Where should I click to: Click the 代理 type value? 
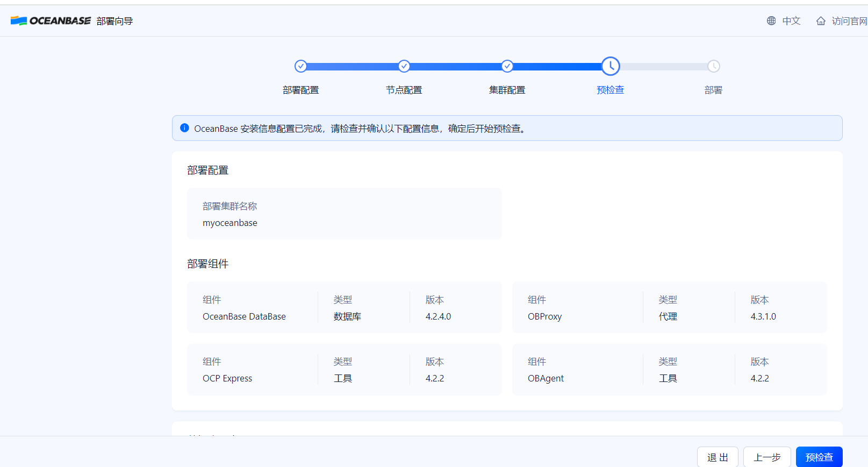pyautogui.click(x=668, y=316)
